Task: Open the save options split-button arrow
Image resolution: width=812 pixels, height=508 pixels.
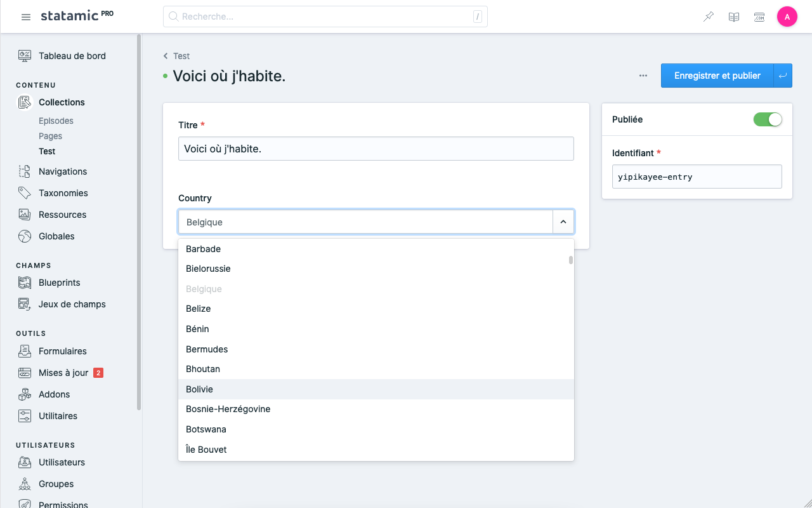Action: [x=783, y=76]
